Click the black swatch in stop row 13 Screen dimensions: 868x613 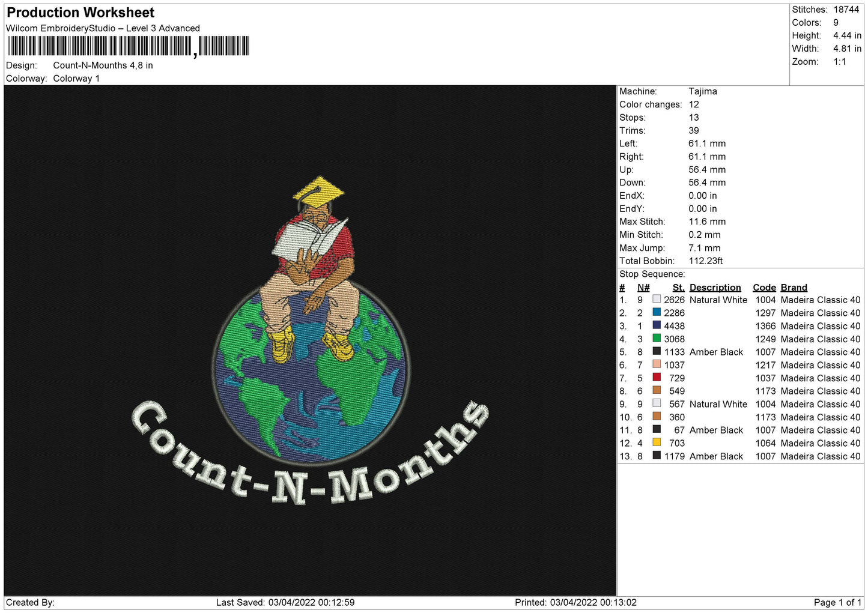657,456
